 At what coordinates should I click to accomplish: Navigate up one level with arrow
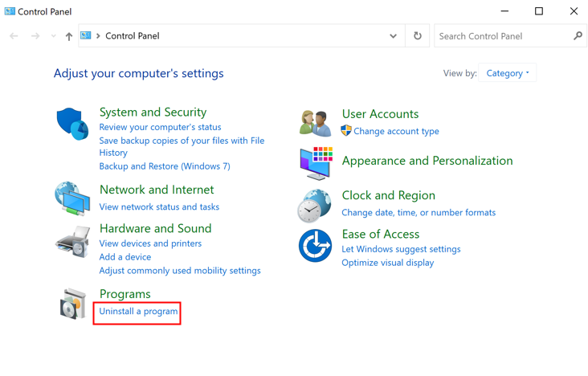click(x=69, y=36)
